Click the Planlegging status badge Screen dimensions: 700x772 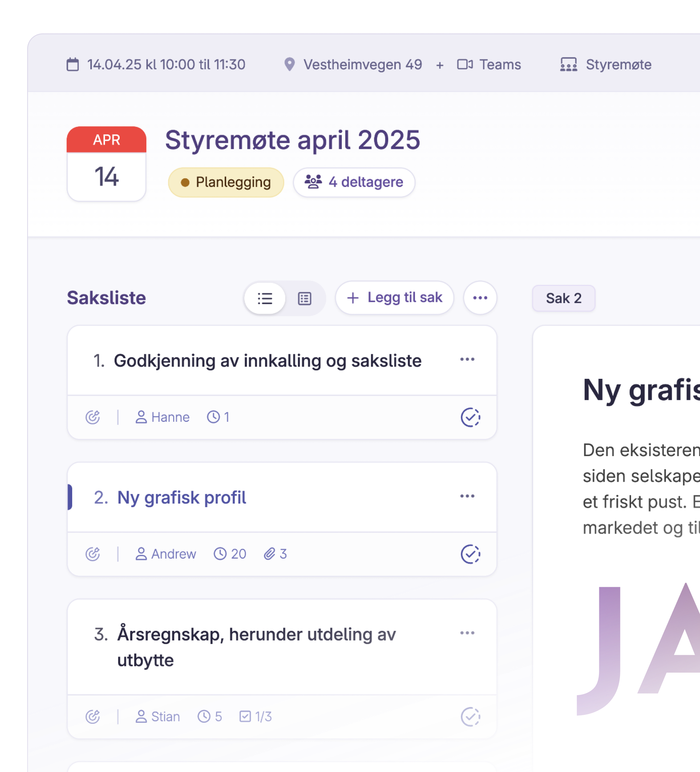(226, 182)
